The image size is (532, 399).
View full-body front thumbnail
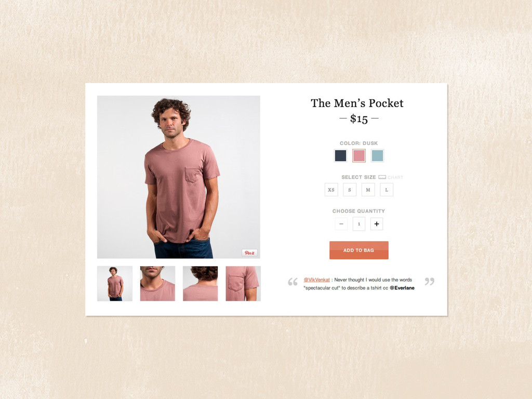pos(115,284)
